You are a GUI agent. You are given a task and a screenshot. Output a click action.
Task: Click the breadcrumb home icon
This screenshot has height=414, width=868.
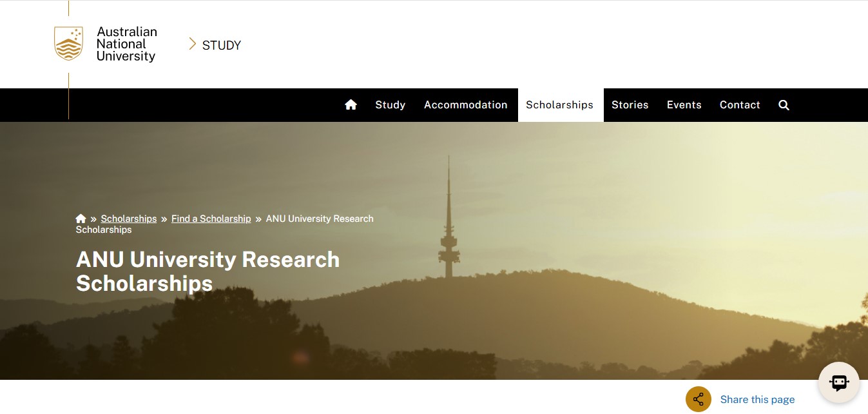(81, 219)
